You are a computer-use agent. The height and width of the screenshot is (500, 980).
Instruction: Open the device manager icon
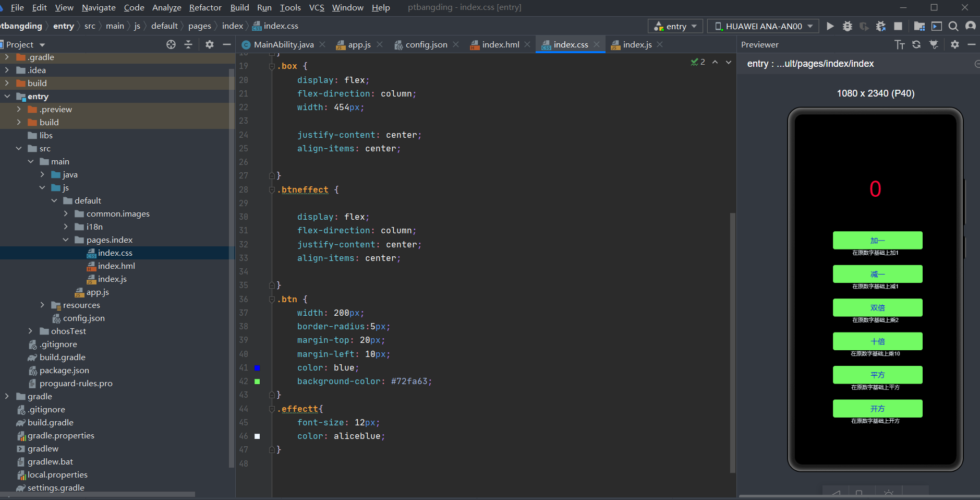[x=937, y=26]
